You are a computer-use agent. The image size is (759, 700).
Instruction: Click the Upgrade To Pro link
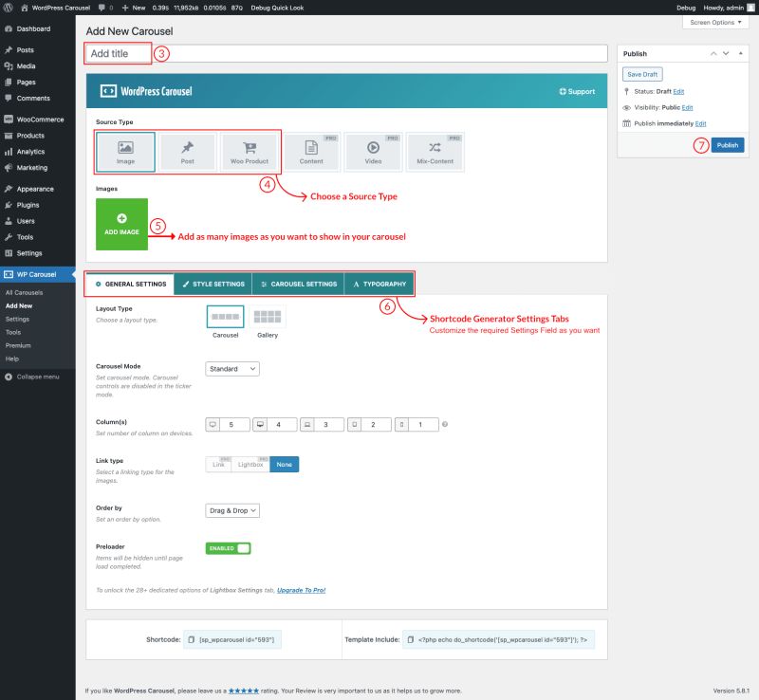point(300,590)
